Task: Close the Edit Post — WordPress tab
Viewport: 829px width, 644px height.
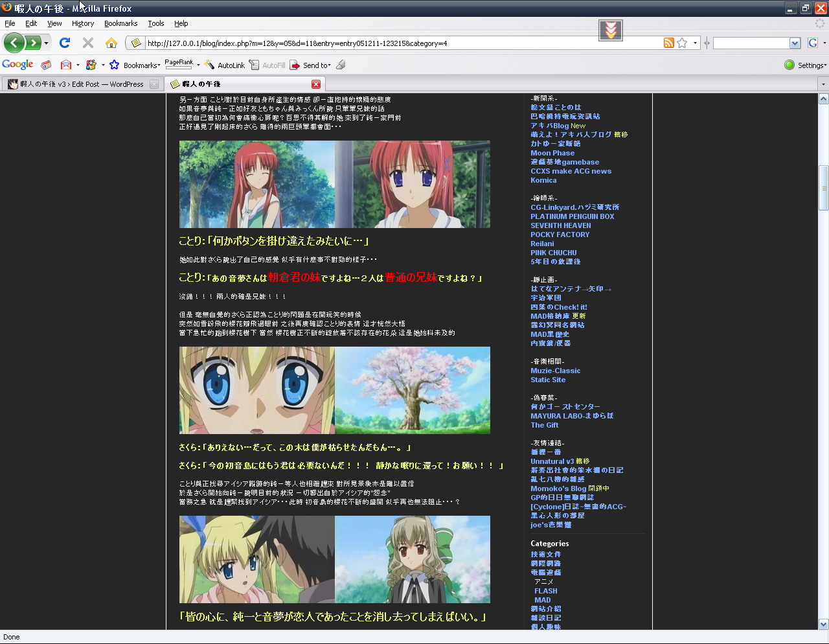Action: (154, 84)
